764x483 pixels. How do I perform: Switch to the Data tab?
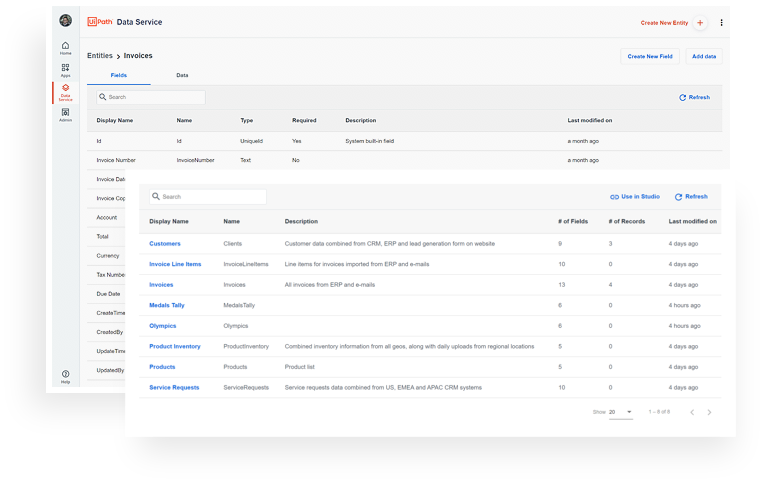tap(182, 75)
